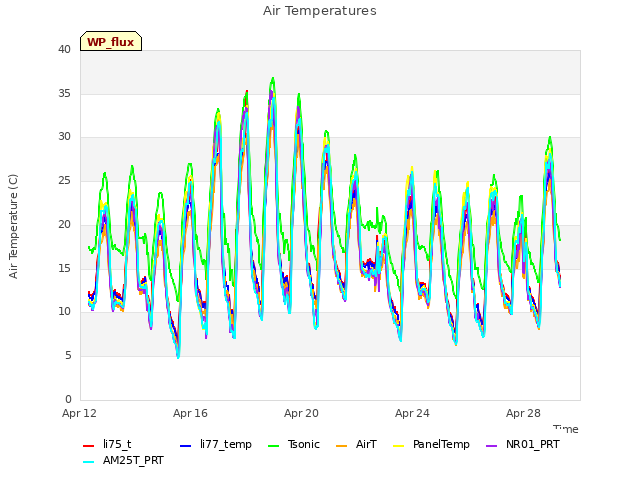Click the Time x-axis title
The width and height of the screenshot is (640, 480).
click(566, 429)
